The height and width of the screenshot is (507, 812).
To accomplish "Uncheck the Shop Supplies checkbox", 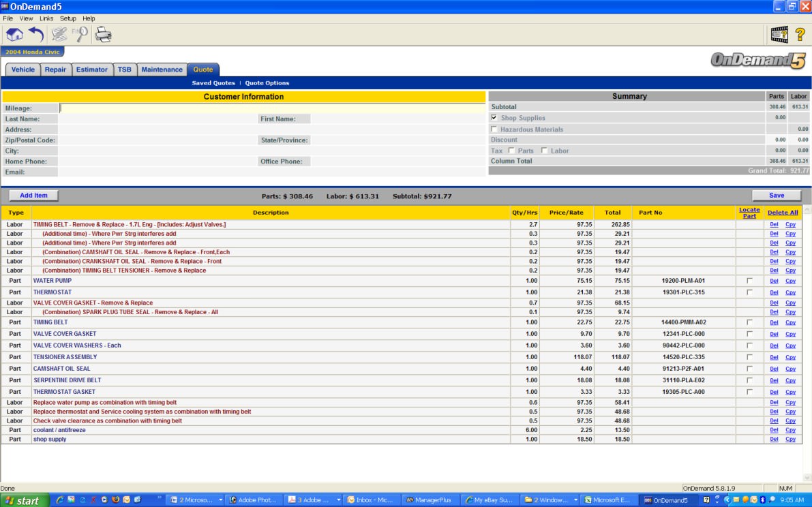I will [x=494, y=118].
